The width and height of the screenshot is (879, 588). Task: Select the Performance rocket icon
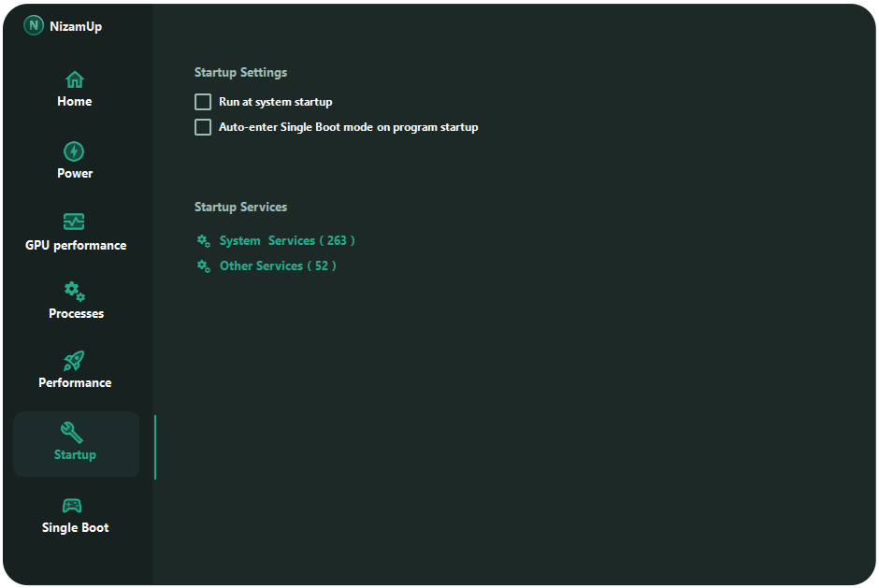(75, 361)
